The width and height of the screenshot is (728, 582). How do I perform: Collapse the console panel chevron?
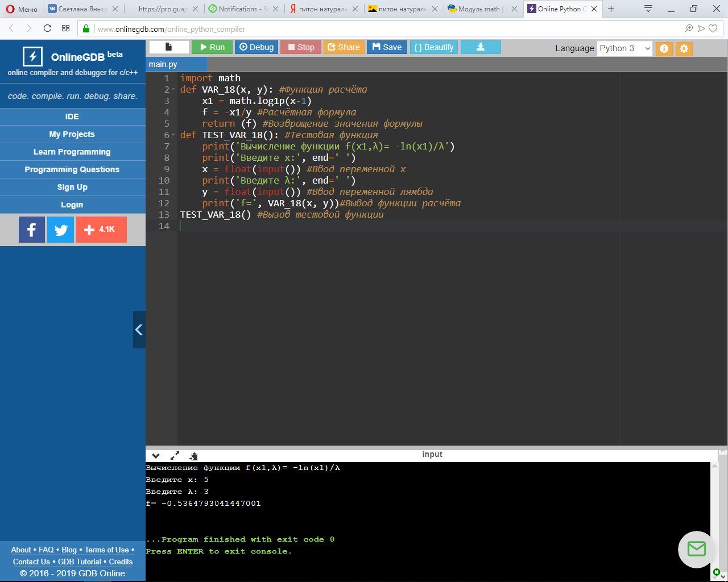(156, 455)
